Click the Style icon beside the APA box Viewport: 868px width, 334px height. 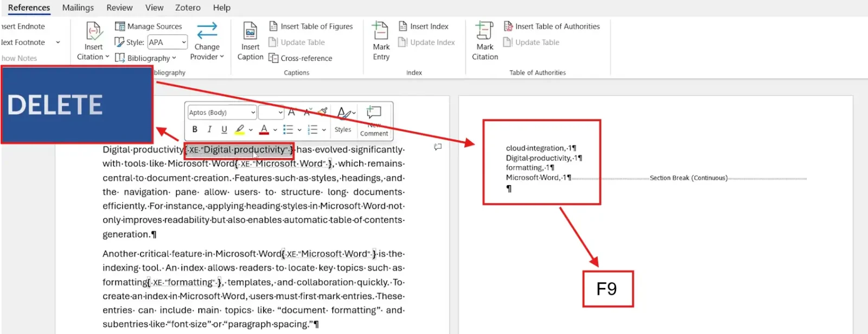119,42
